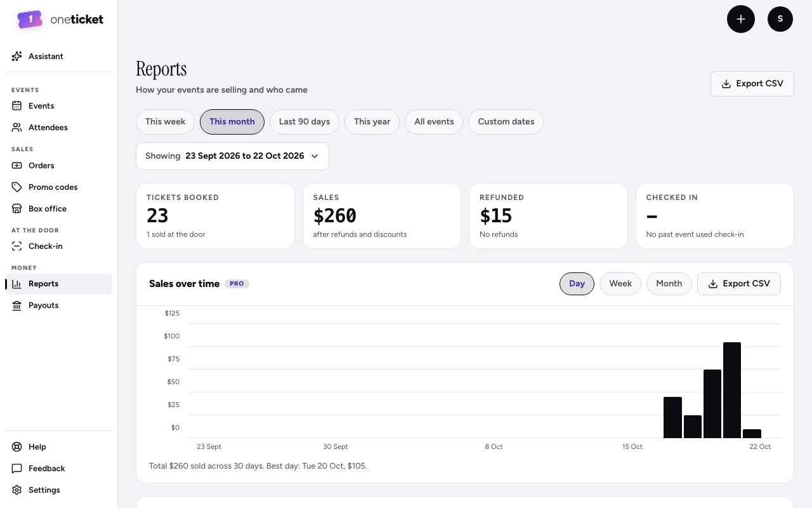Select the This month range filter

(232, 122)
